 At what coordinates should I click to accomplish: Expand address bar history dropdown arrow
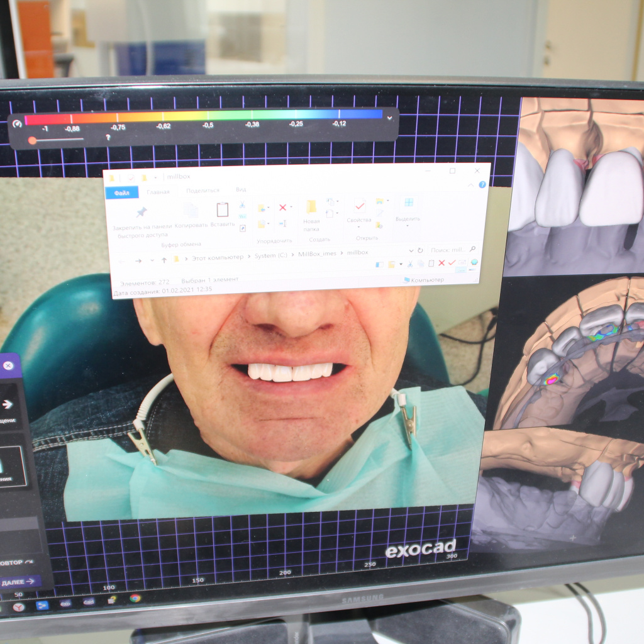(x=412, y=250)
